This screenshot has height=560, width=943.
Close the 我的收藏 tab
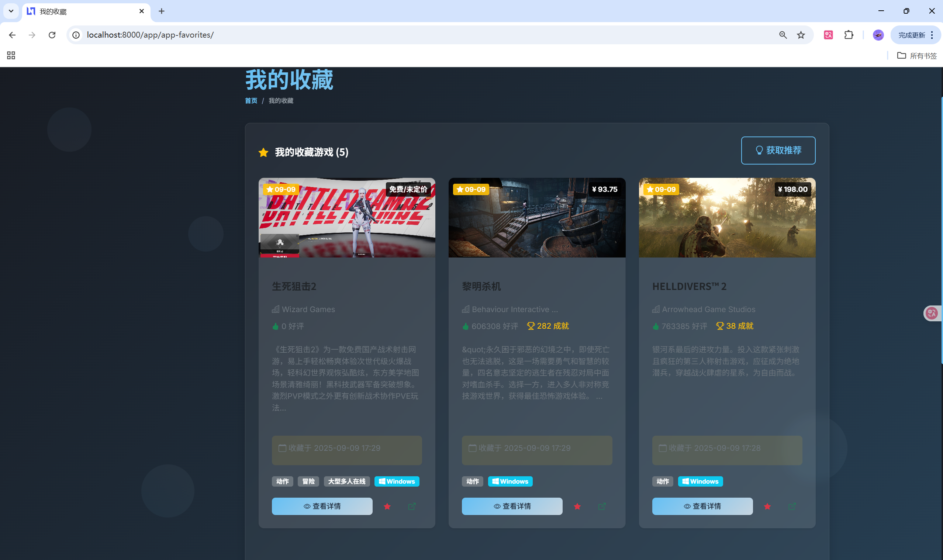pyautogui.click(x=142, y=11)
